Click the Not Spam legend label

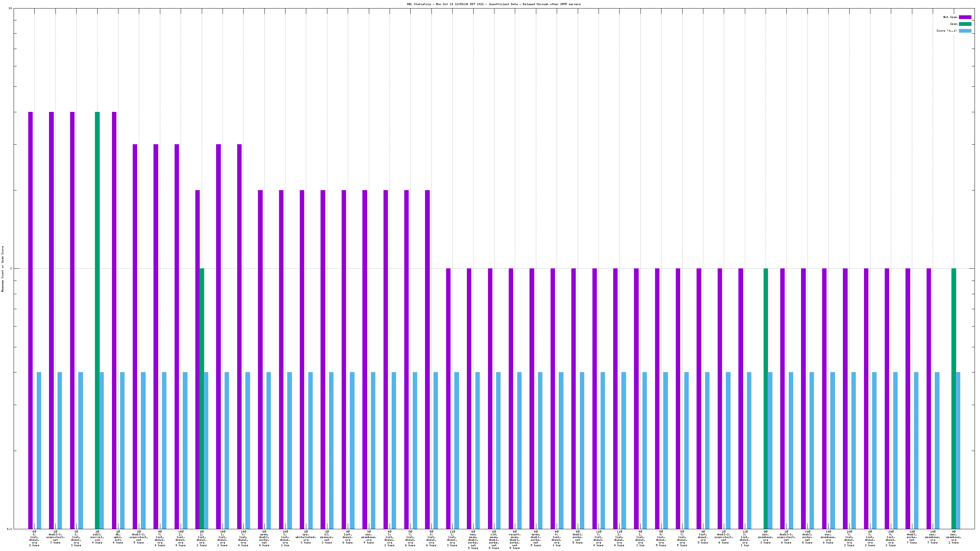(x=950, y=17)
